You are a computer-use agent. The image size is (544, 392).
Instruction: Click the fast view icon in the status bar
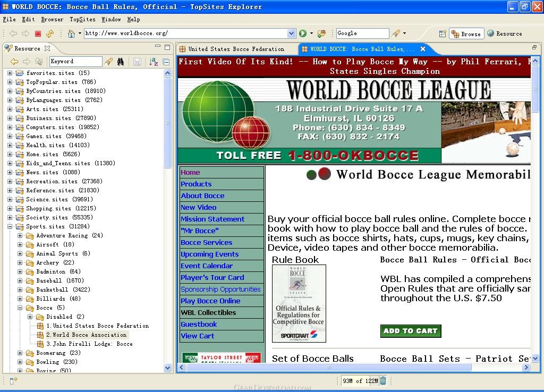point(13,380)
